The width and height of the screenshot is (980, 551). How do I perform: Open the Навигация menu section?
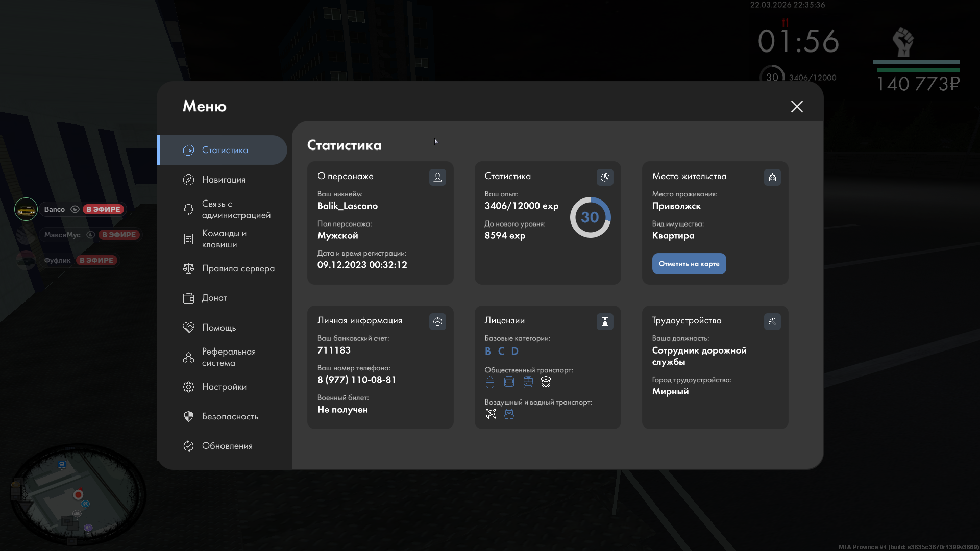pos(223,180)
